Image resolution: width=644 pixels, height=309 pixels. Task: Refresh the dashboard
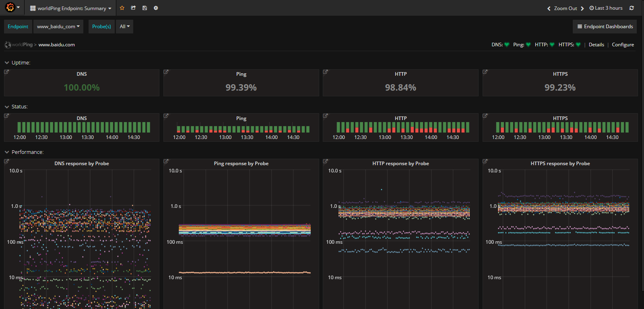pyautogui.click(x=632, y=8)
